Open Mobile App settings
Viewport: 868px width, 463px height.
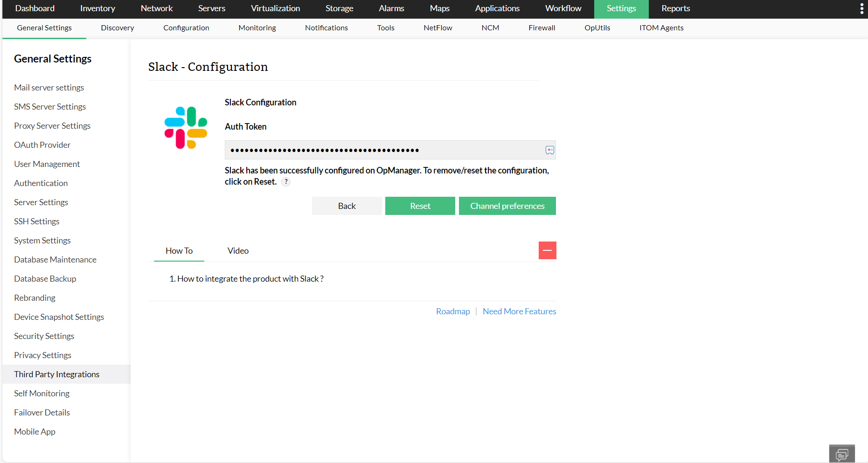point(35,432)
